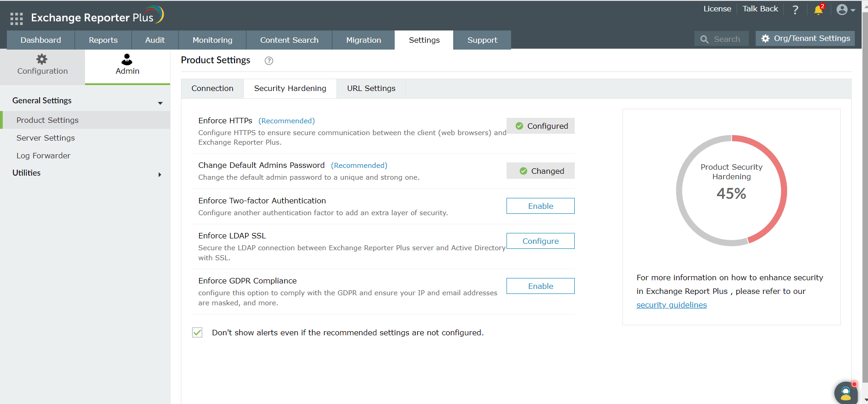This screenshot has height=404, width=868.
Task: Open the help question mark in header
Action: [x=795, y=10]
